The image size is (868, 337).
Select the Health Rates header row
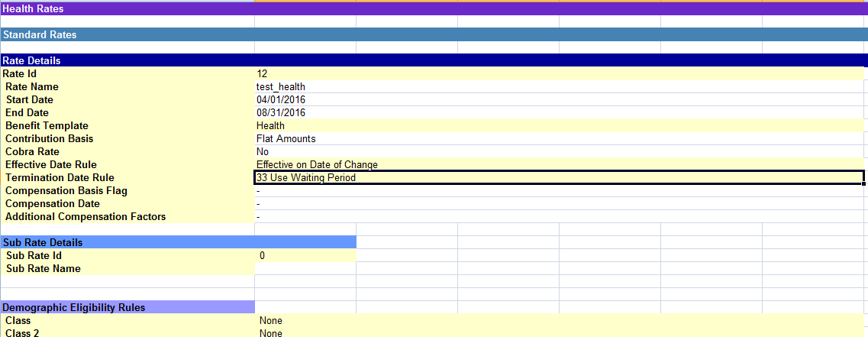[434, 9]
